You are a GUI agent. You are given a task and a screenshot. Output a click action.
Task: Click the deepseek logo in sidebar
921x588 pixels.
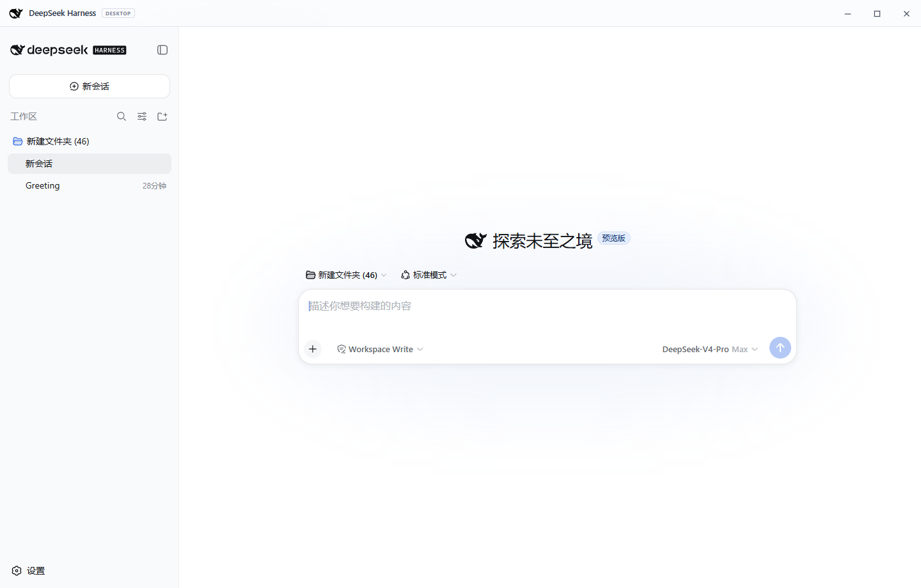[x=68, y=50]
